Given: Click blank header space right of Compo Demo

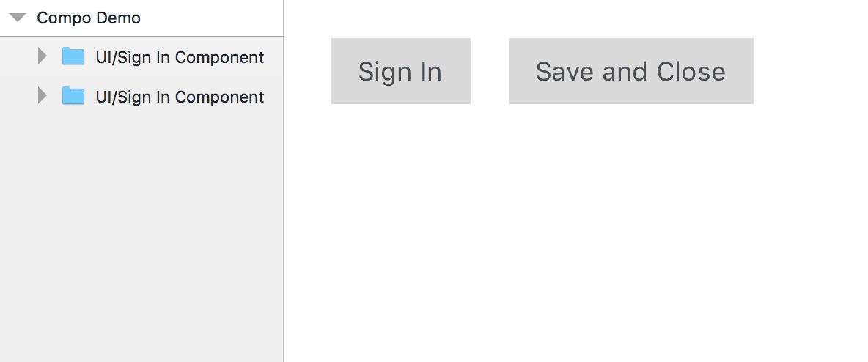Looking at the screenshot, I should (x=210, y=18).
